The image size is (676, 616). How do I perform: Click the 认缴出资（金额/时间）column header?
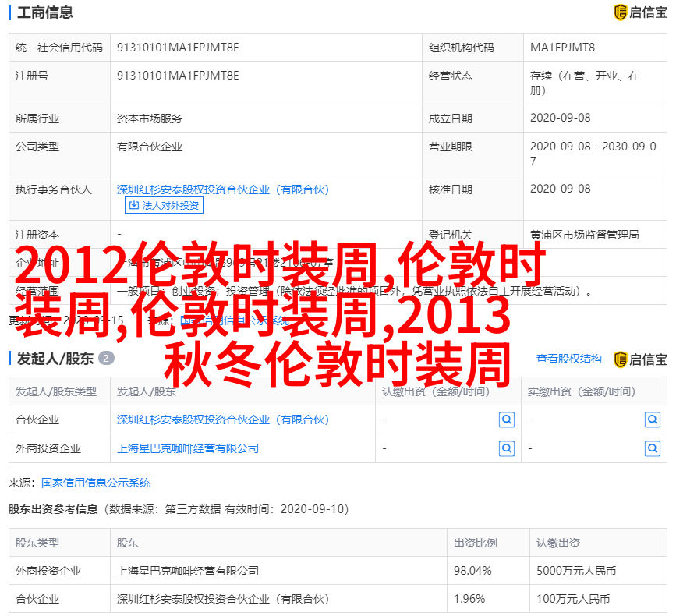pos(436,392)
